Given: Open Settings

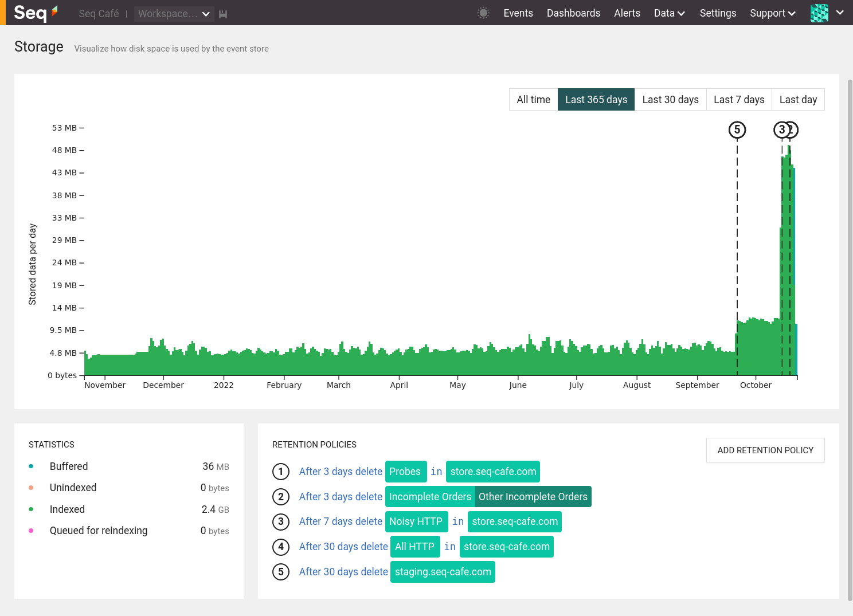Looking at the screenshot, I should (x=718, y=13).
